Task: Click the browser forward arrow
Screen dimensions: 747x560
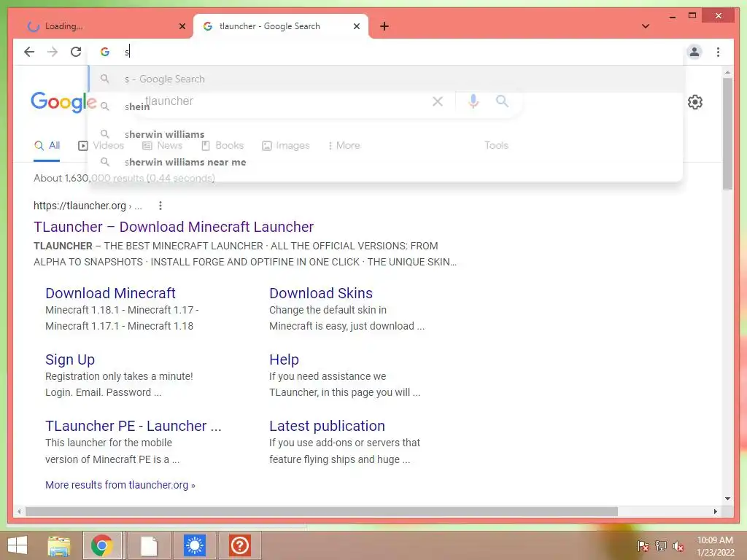Action: (53, 52)
